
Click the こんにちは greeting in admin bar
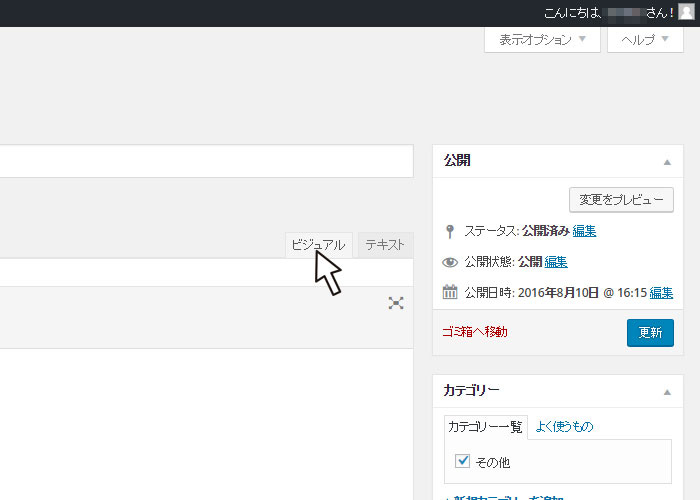tap(609, 13)
